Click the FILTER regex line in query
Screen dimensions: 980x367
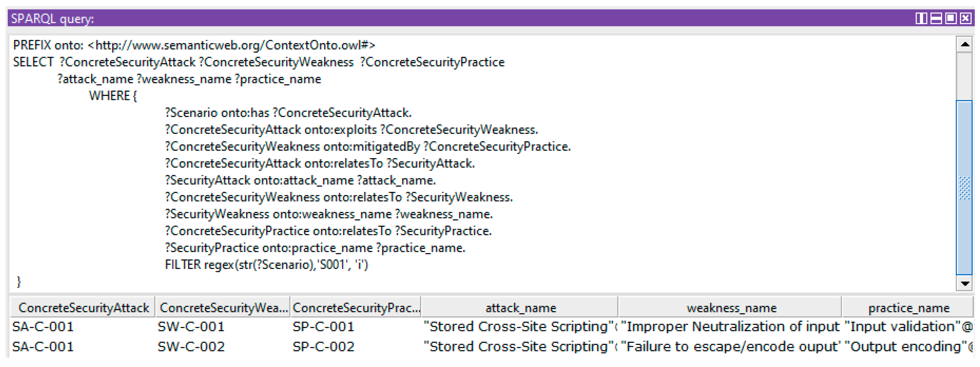click(266, 265)
